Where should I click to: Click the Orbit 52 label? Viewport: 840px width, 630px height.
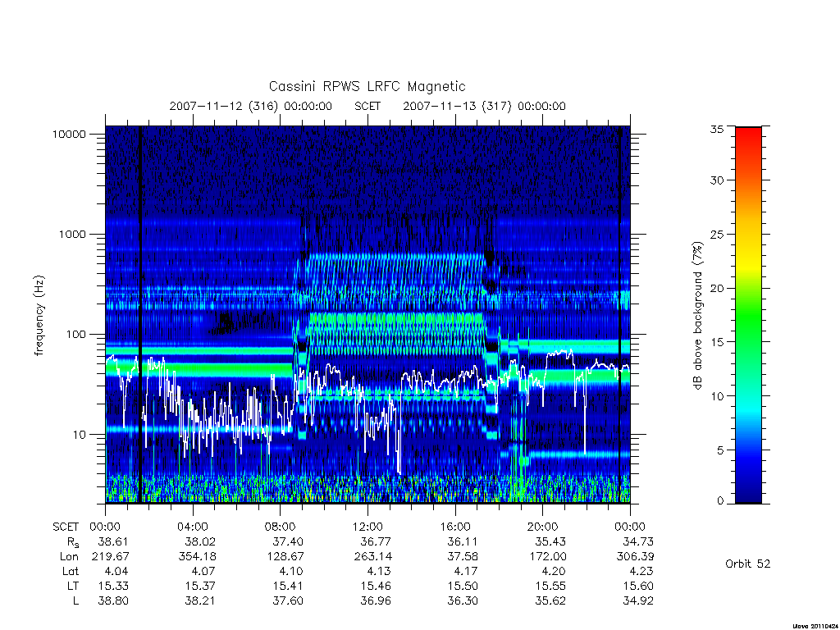[x=748, y=564]
